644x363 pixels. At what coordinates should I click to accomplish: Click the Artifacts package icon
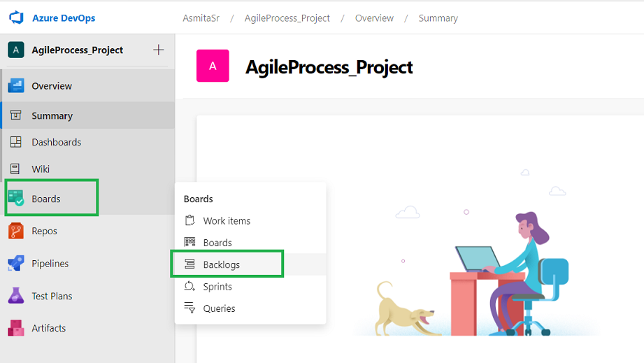pyautogui.click(x=16, y=328)
